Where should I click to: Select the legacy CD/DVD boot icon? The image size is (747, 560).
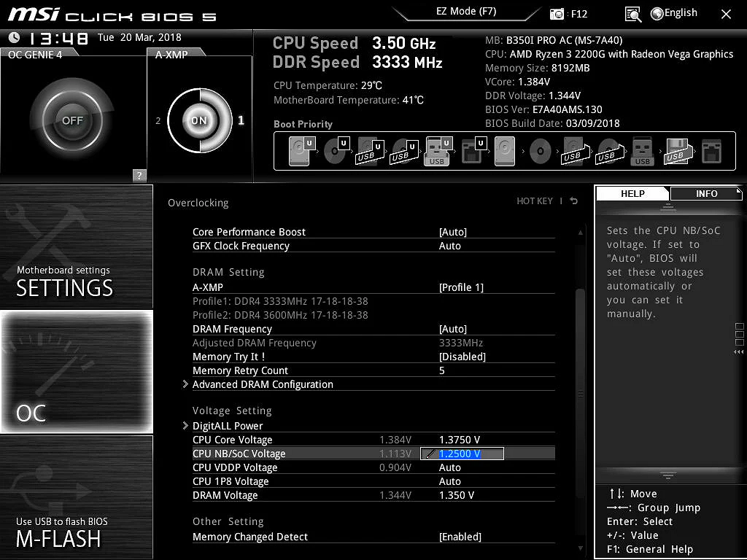541,151
